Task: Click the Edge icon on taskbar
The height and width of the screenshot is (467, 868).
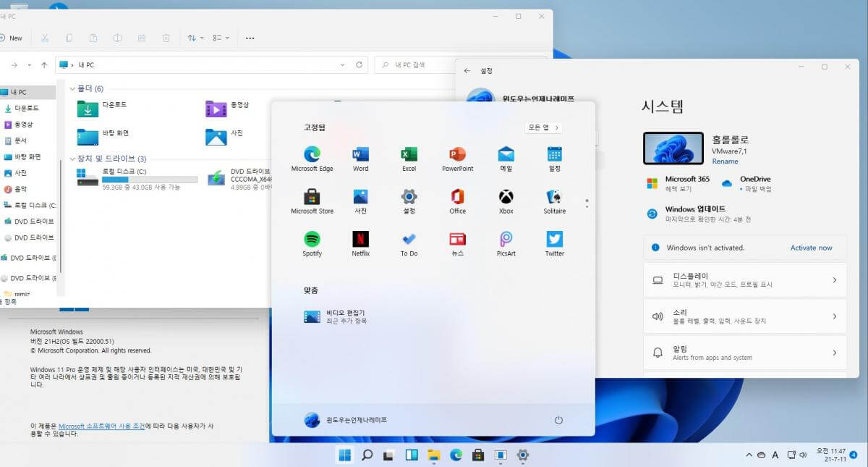Action: pos(456,455)
